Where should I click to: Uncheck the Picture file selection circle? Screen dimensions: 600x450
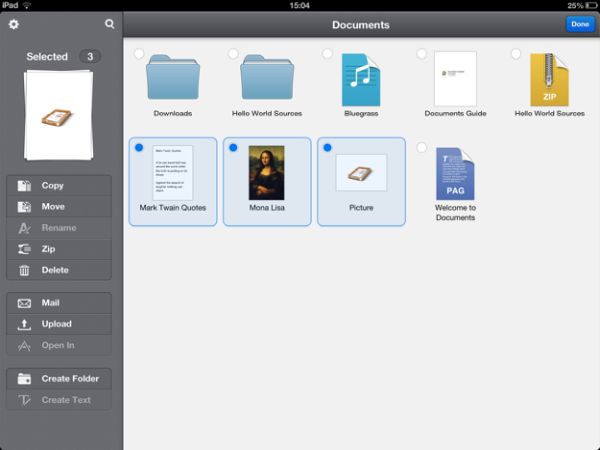pos(327,147)
